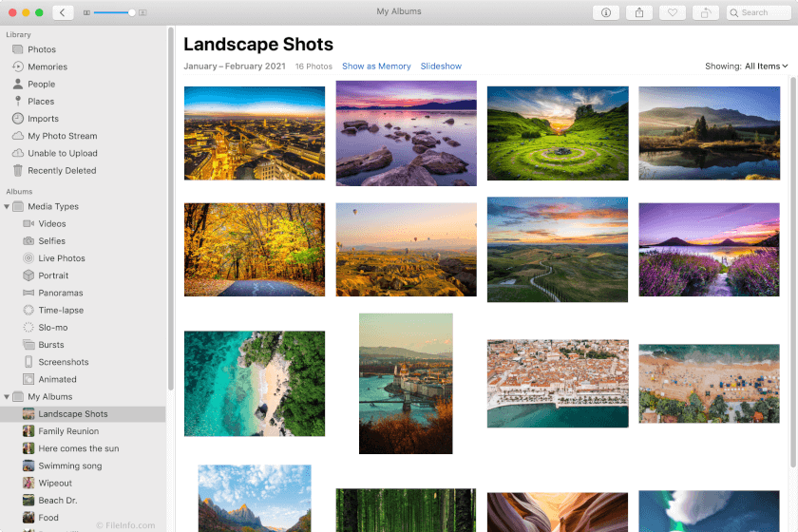Select Imports in the sidebar

(83, 119)
